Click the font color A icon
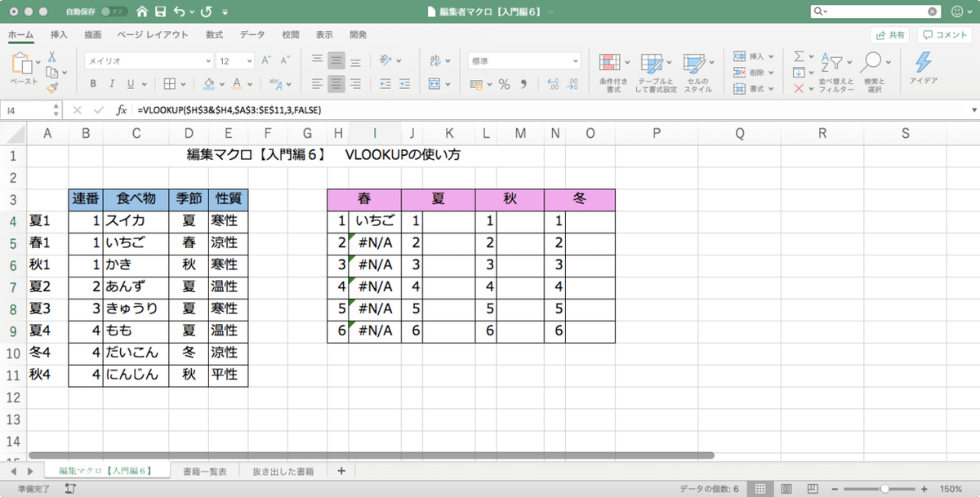This screenshot has height=497, width=980. pos(237,83)
